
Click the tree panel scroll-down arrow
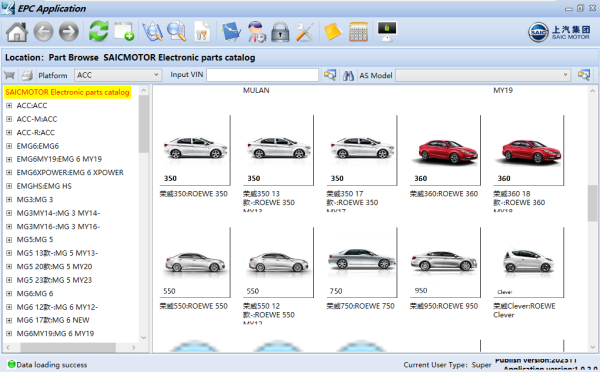pyautogui.click(x=143, y=338)
